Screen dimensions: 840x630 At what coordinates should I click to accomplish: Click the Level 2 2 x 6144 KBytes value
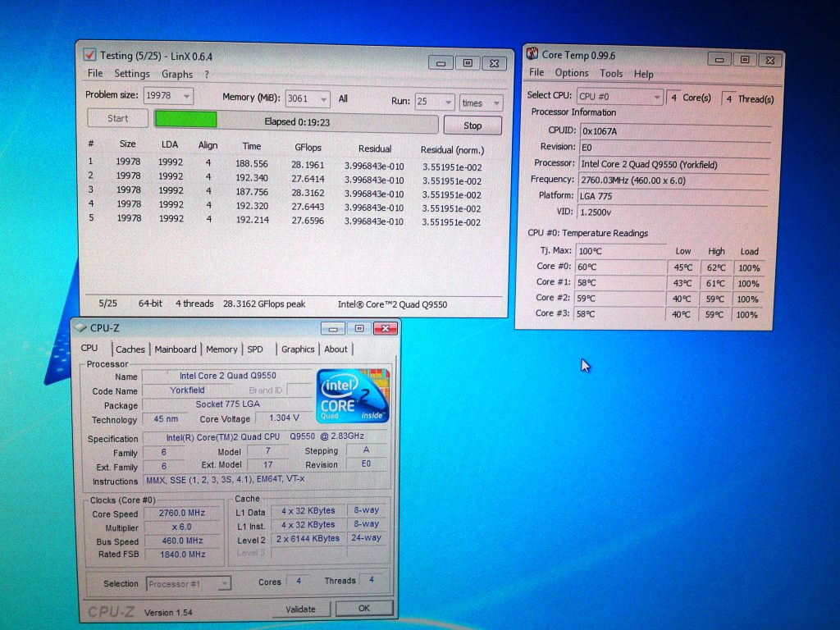click(x=308, y=538)
